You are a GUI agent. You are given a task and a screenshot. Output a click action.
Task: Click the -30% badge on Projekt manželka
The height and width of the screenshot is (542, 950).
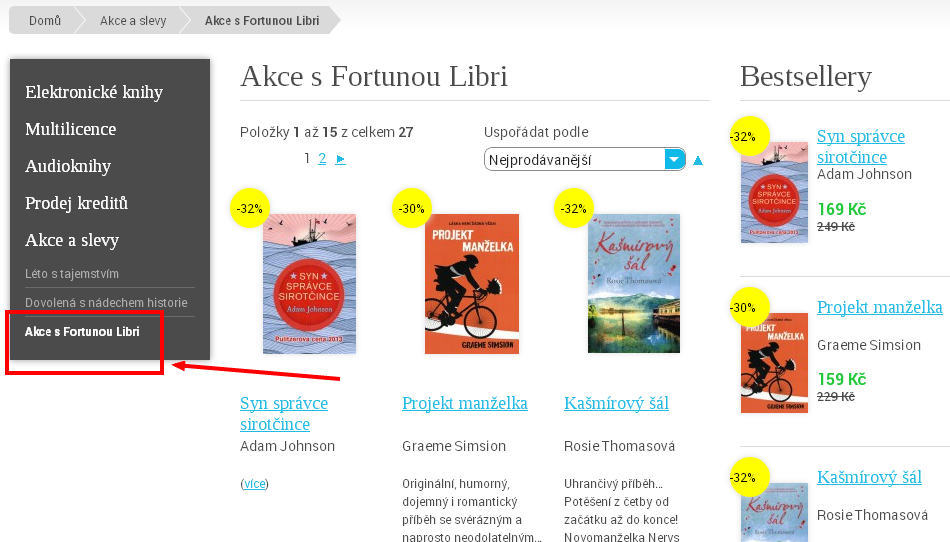(x=411, y=208)
